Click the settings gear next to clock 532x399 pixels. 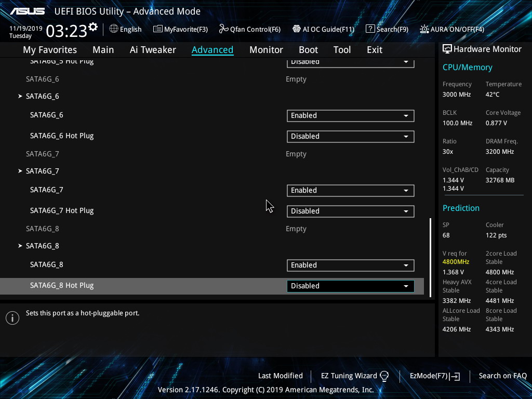[x=93, y=27]
